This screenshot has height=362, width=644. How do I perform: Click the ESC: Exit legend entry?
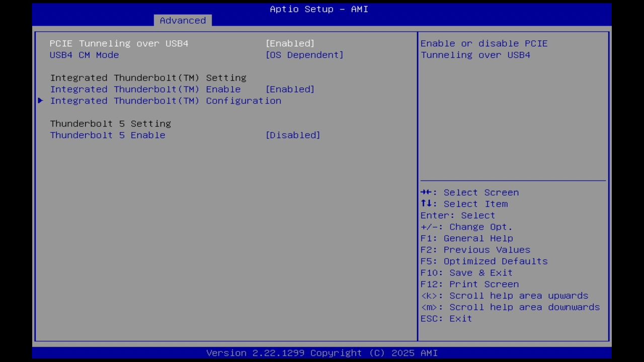[x=446, y=318]
